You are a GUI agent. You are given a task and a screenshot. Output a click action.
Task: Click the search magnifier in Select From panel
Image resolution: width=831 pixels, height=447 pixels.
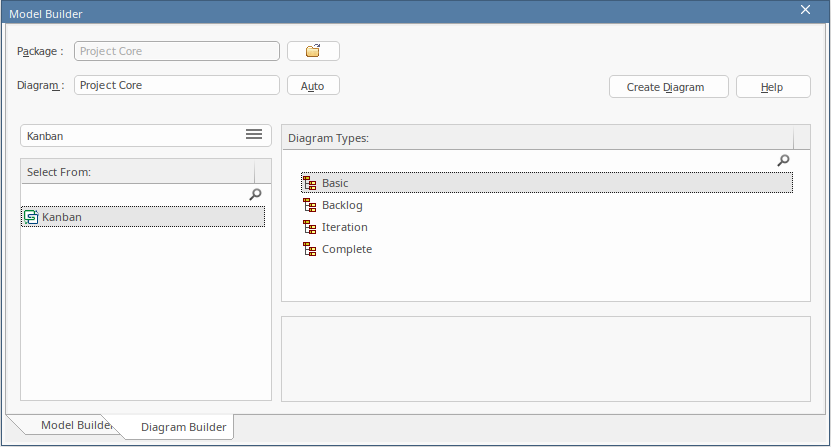(255, 195)
